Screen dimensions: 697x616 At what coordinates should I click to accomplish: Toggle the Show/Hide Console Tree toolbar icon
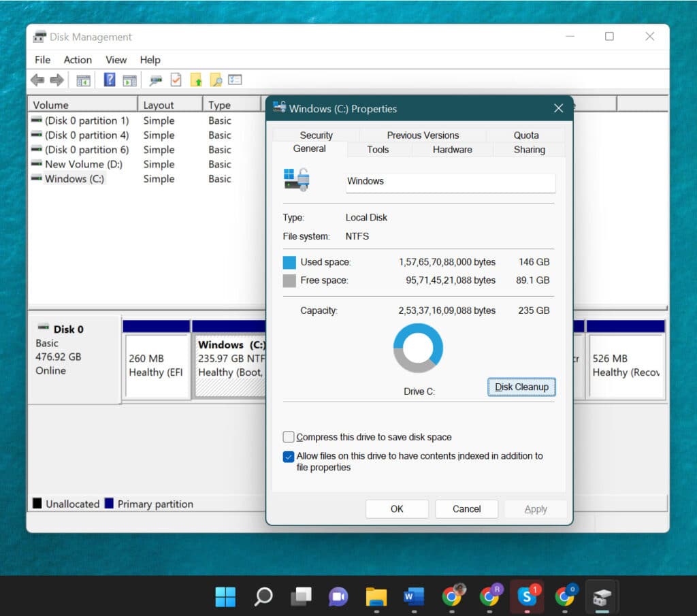point(83,80)
